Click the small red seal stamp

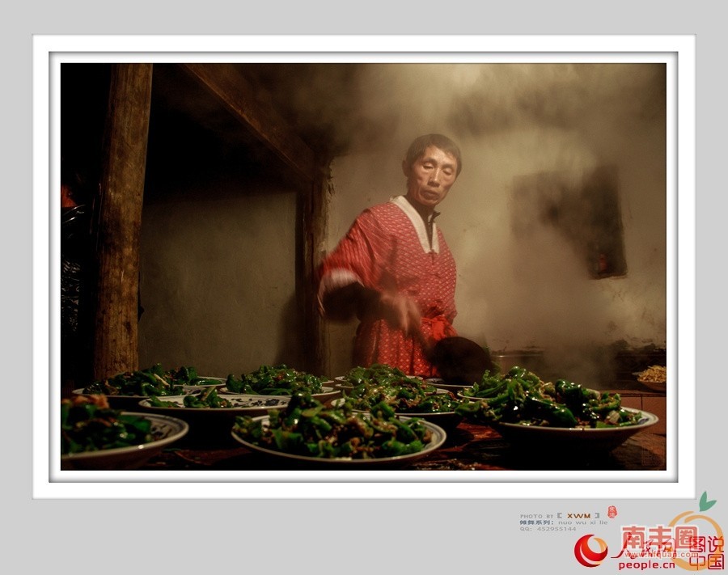tap(612, 512)
